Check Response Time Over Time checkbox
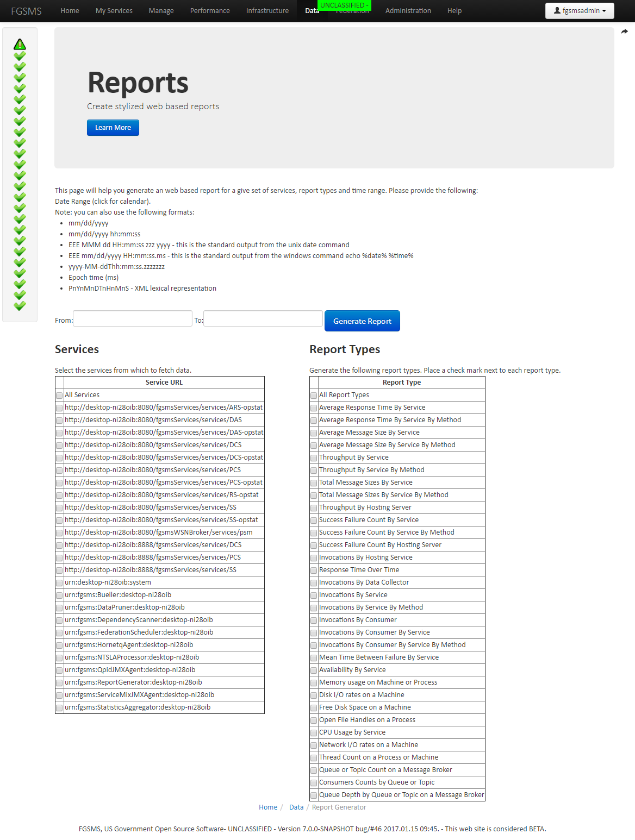635x840 pixels. click(314, 571)
